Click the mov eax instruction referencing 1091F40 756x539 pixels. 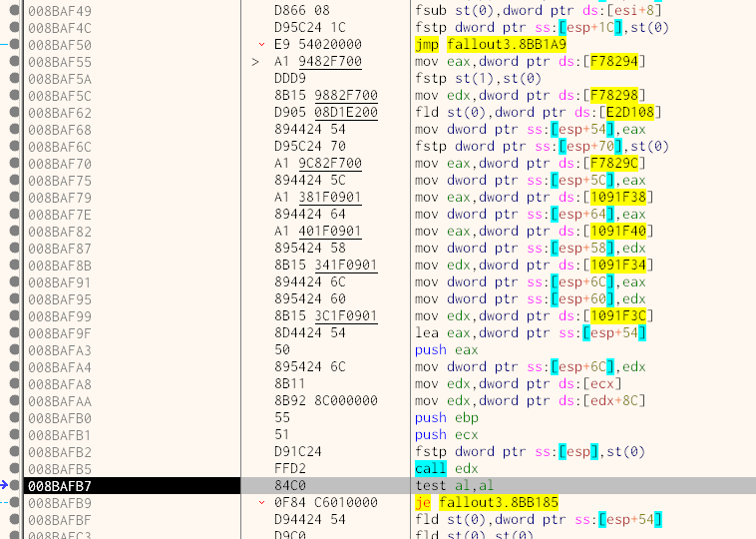[x=535, y=232]
